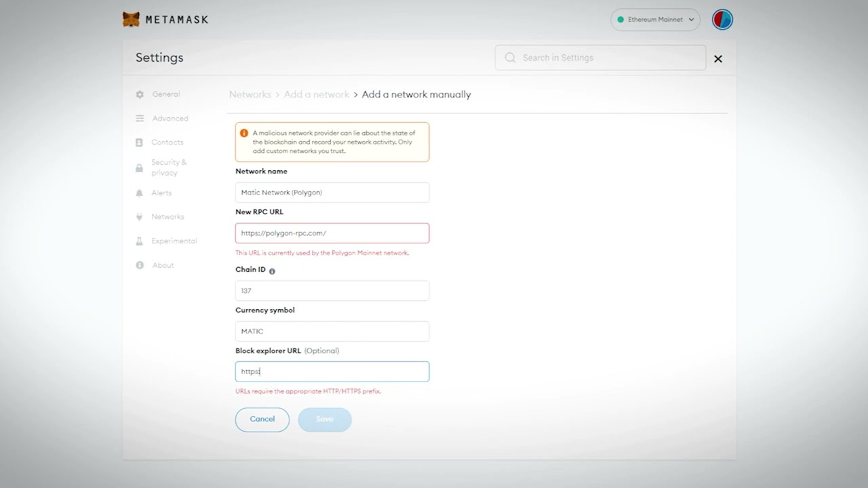
Task: Click the New RPC URL input field
Action: [332, 233]
